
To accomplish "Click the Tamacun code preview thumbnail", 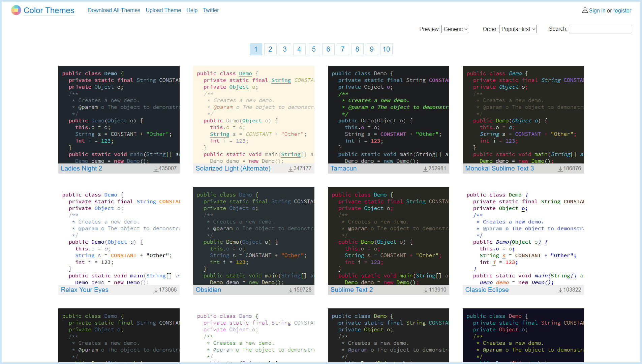I will click(389, 115).
